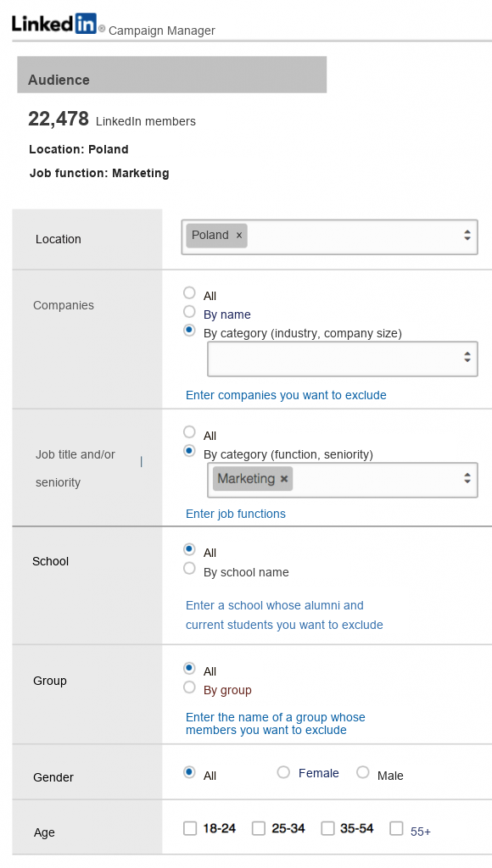Open the Location dropdown arrows

[467, 236]
